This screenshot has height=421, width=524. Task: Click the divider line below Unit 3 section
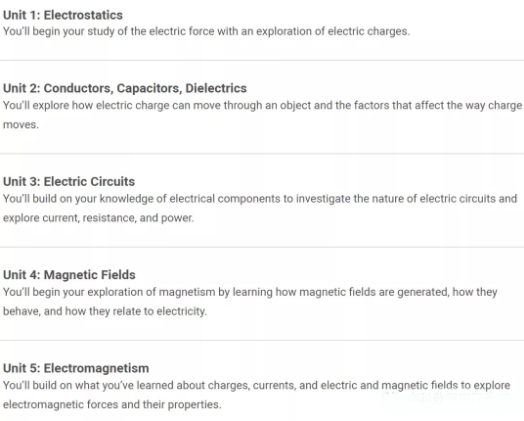(x=262, y=247)
